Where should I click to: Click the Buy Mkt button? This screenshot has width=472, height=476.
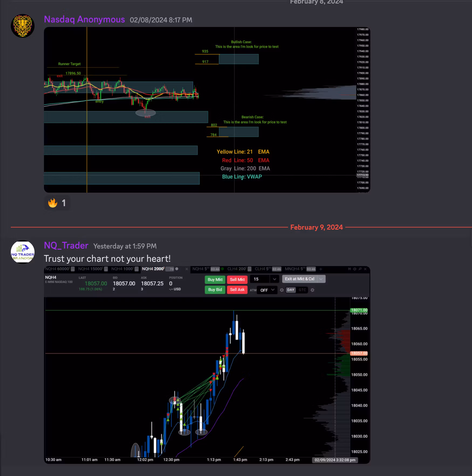[215, 280]
